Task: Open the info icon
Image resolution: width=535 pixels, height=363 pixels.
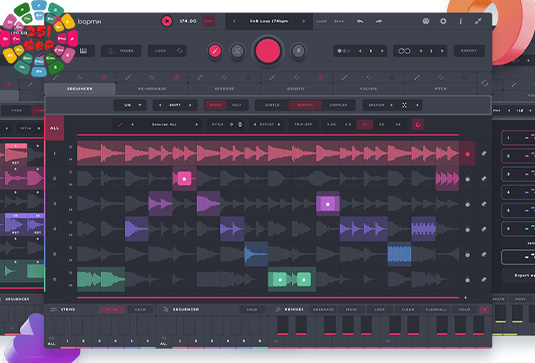Action: [460, 21]
